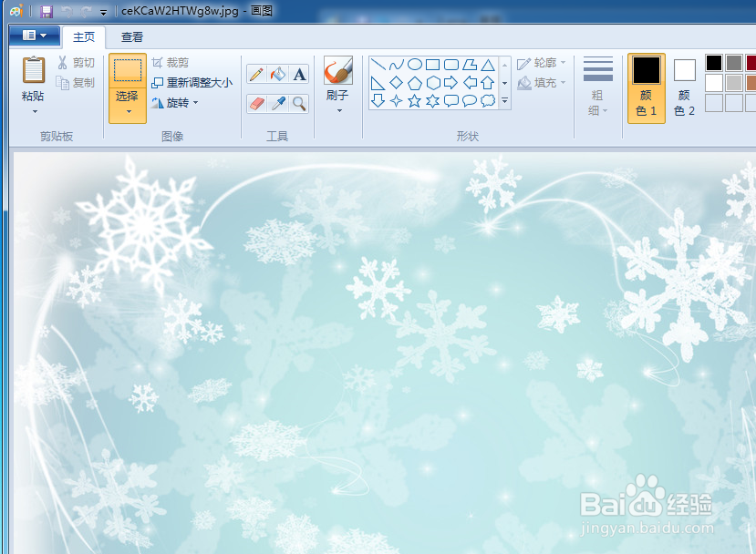Screen dimensions: 756x554
Task: Click the Paint application icon in title bar
Action: tap(16, 11)
